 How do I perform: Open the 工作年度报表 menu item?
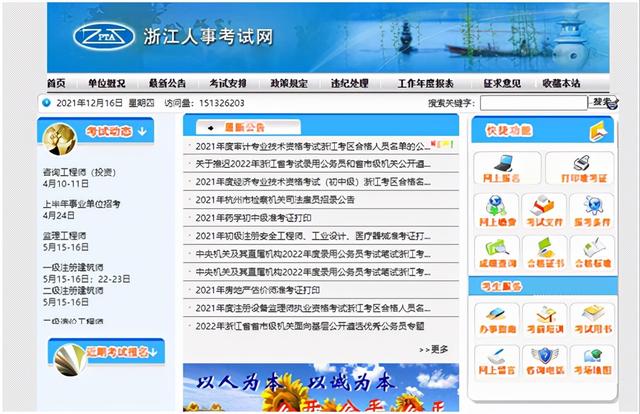pos(426,83)
